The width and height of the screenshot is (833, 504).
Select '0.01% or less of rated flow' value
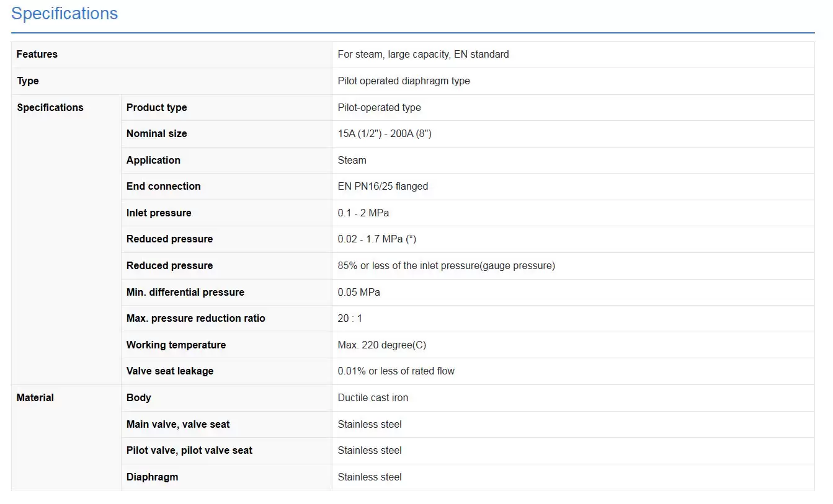click(396, 371)
